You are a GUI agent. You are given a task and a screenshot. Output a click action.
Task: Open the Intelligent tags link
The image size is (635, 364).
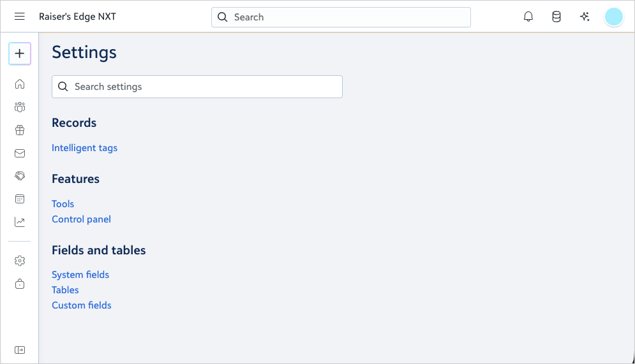coord(84,148)
